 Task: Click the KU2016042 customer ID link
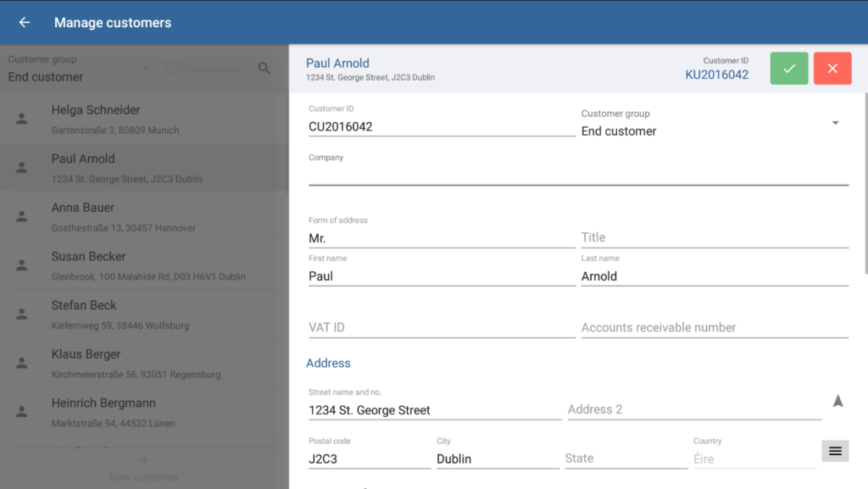point(716,75)
